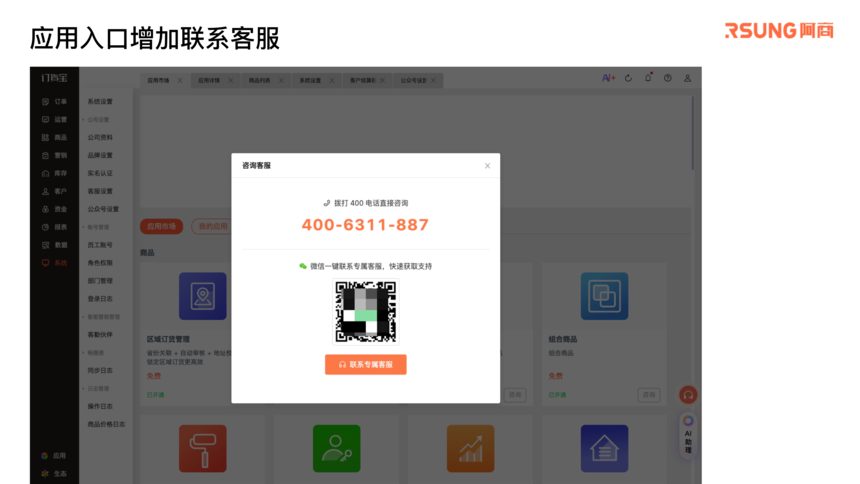Close the 应用市场 tab
Viewport: 860px width, 484px height.
[180, 81]
